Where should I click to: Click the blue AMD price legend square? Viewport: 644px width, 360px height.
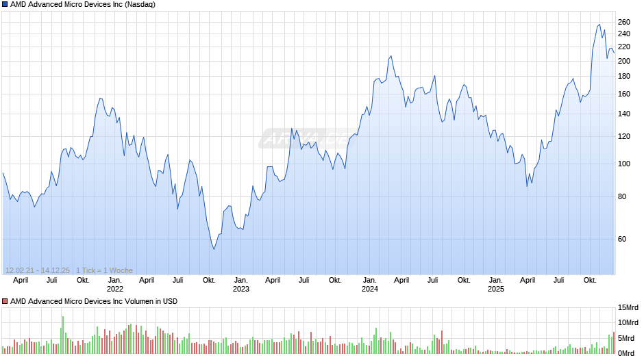tap(5, 5)
